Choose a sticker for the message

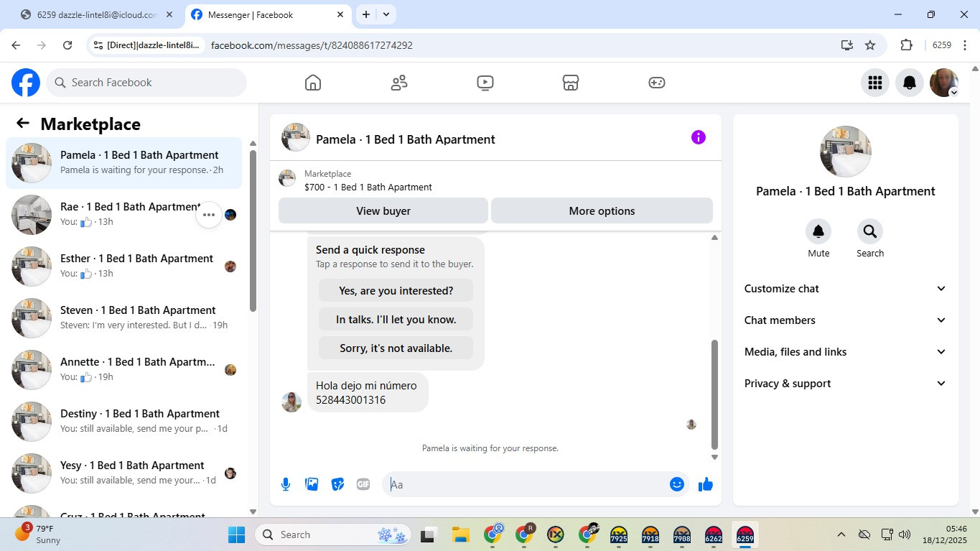[x=337, y=484]
